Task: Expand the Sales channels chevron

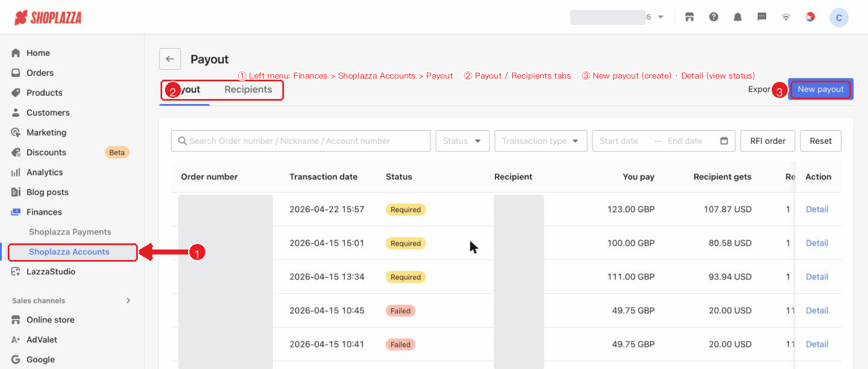Action: 128,300
